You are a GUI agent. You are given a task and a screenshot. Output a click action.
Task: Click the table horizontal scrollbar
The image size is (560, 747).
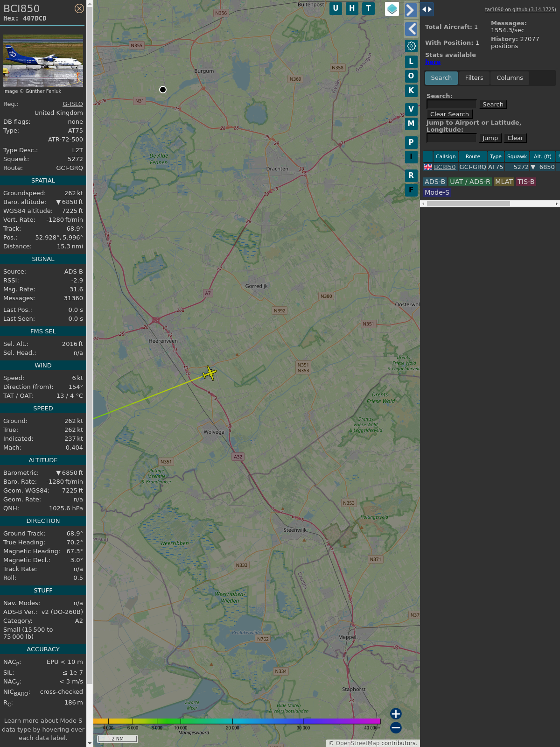468,204
